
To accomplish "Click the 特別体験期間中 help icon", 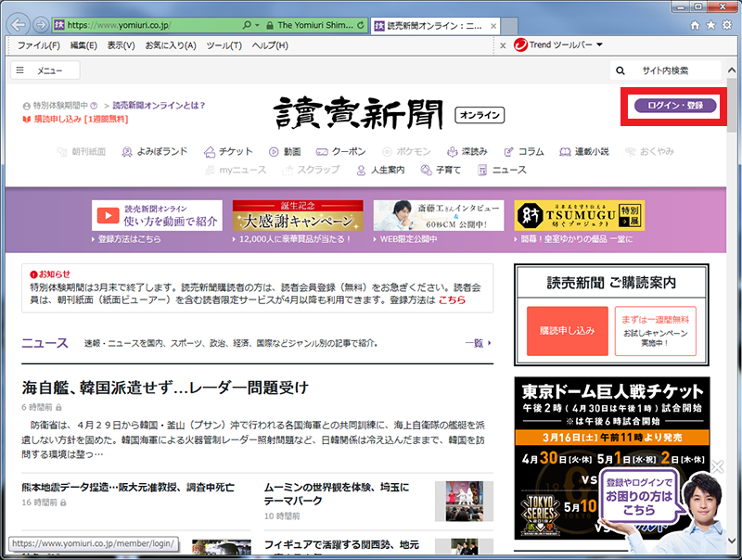I will click(94, 106).
